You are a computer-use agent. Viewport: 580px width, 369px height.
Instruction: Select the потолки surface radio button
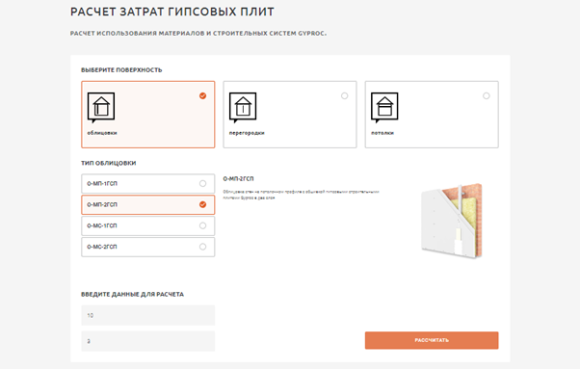(x=486, y=96)
